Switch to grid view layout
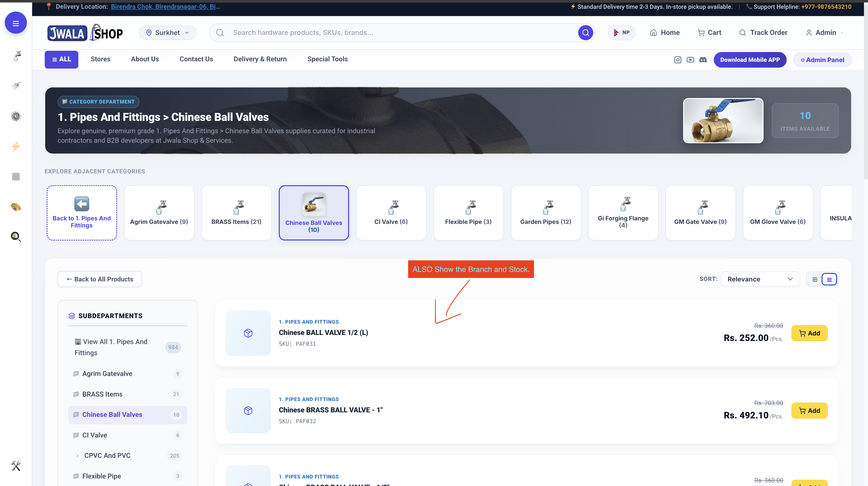Image resolution: width=868 pixels, height=486 pixels. pos(815,279)
